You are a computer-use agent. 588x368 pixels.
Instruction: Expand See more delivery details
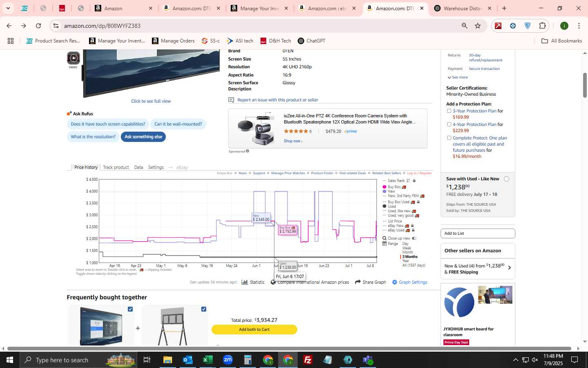point(458,77)
